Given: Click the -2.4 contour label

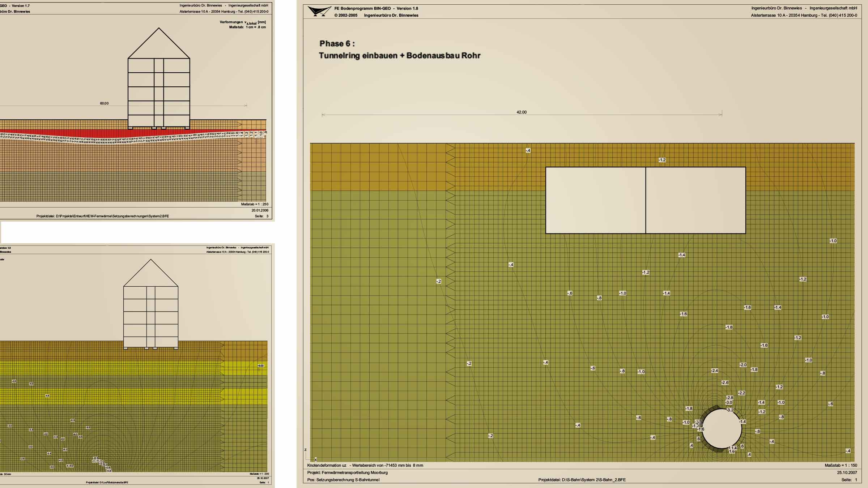Looking at the screenshot, I should click(x=715, y=371).
